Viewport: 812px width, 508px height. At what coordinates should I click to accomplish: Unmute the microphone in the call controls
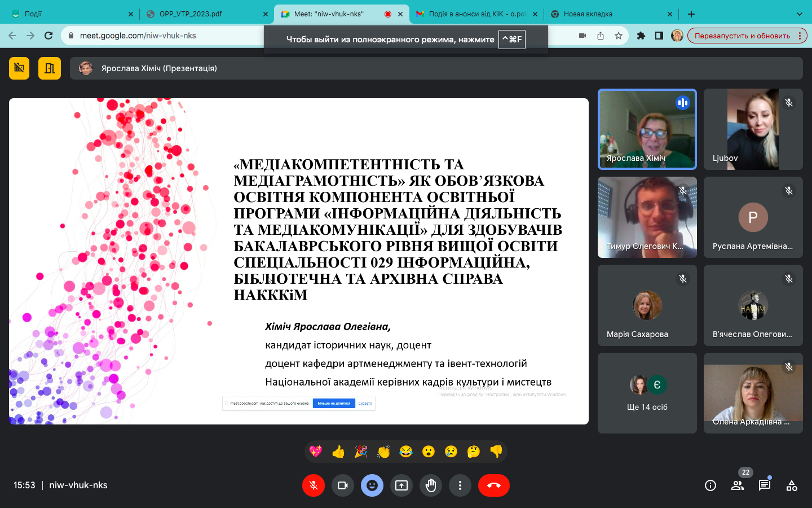(x=314, y=485)
